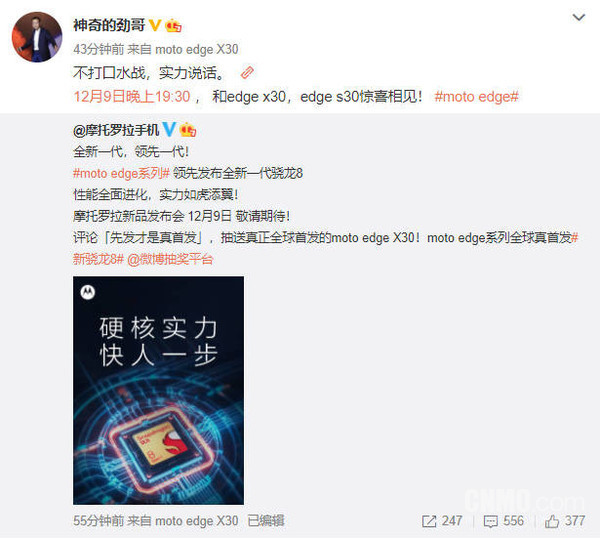Click the 55分钟前 timestamp link
Screen dimensions: 600x539
(x=99, y=521)
